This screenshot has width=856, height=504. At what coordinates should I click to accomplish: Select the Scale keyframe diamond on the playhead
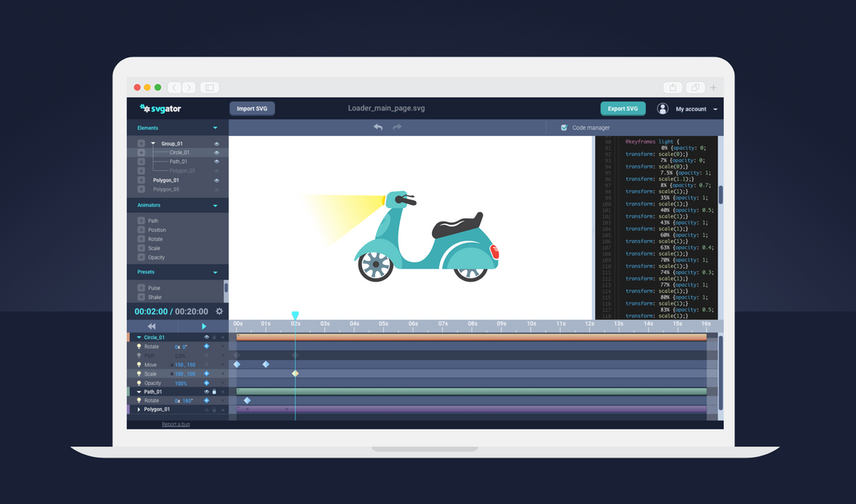(x=295, y=373)
